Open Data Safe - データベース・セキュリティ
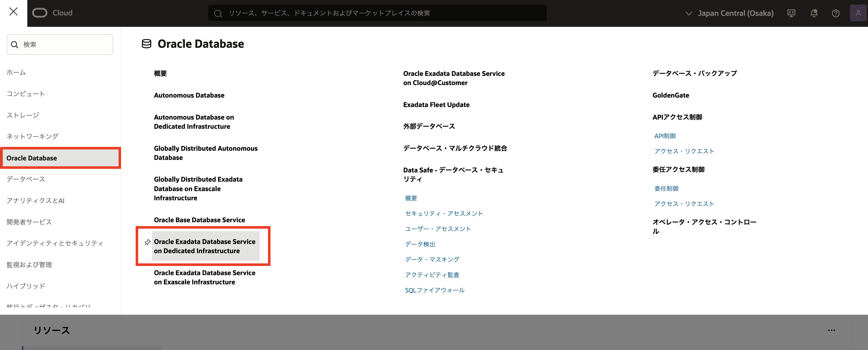 click(453, 174)
